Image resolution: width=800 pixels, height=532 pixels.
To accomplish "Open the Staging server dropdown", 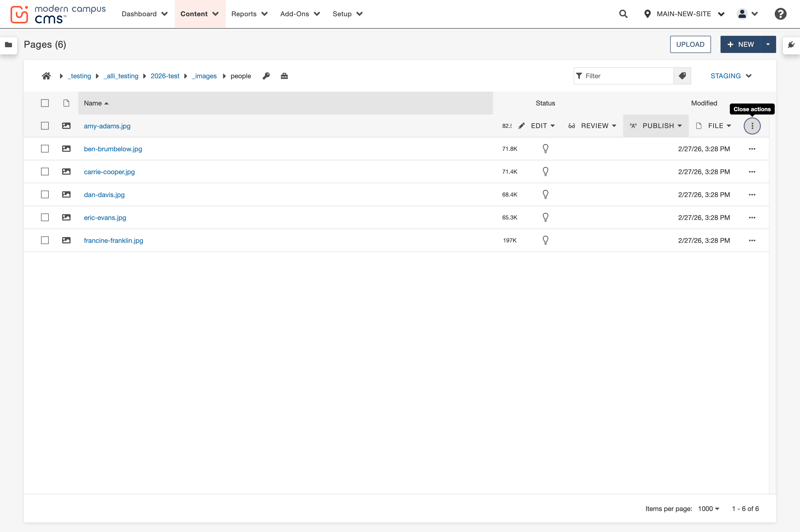I will (731, 76).
